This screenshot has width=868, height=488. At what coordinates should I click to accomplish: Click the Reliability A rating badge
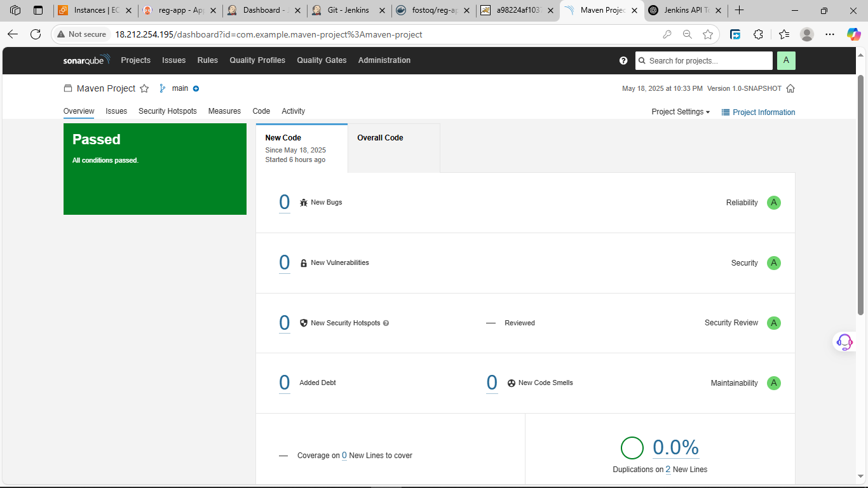[x=773, y=203]
